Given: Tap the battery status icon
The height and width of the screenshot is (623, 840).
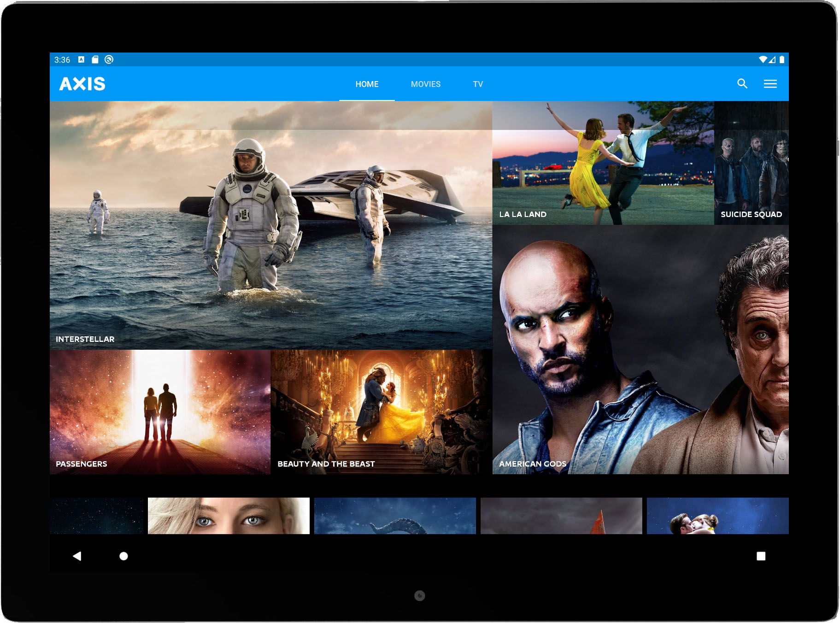Looking at the screenshot, I should point(782,59).
